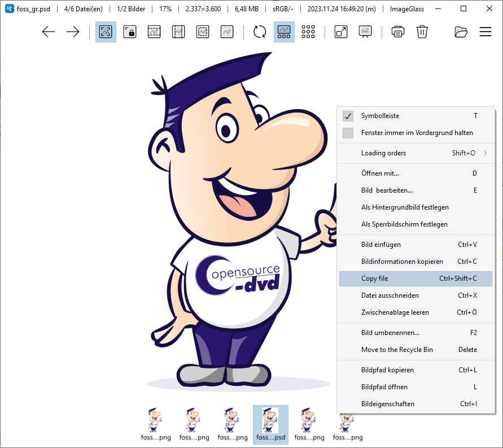Image resolution: width=503 pixels, height=448 pixels.
Task: Start slideshow with the presentation icon
Action: pyautogui.click(x=365, y=32)
